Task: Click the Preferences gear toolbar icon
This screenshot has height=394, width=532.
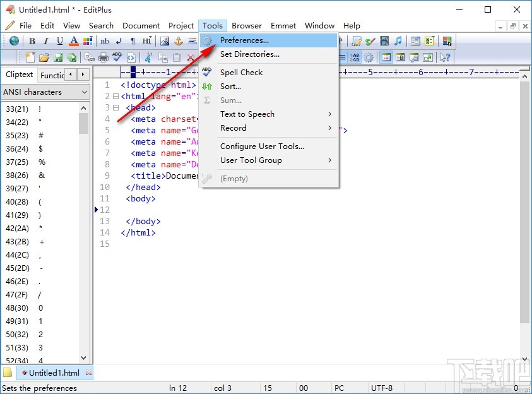Action: pos(369,57)
